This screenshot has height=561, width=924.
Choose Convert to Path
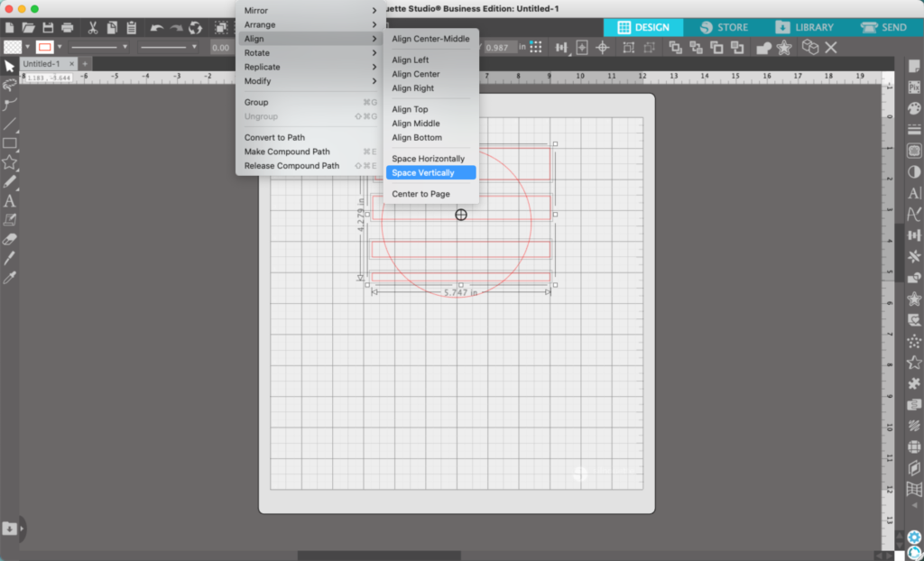click(310, 137)
